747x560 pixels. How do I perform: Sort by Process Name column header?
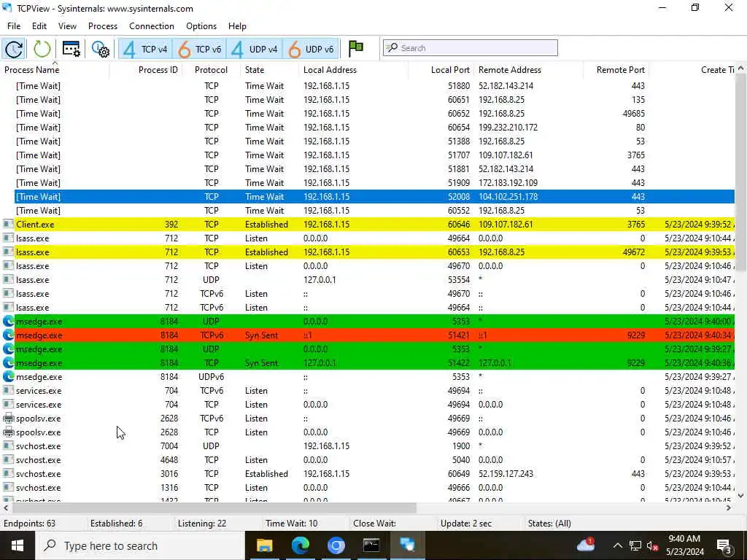click(x=32, y=70)
